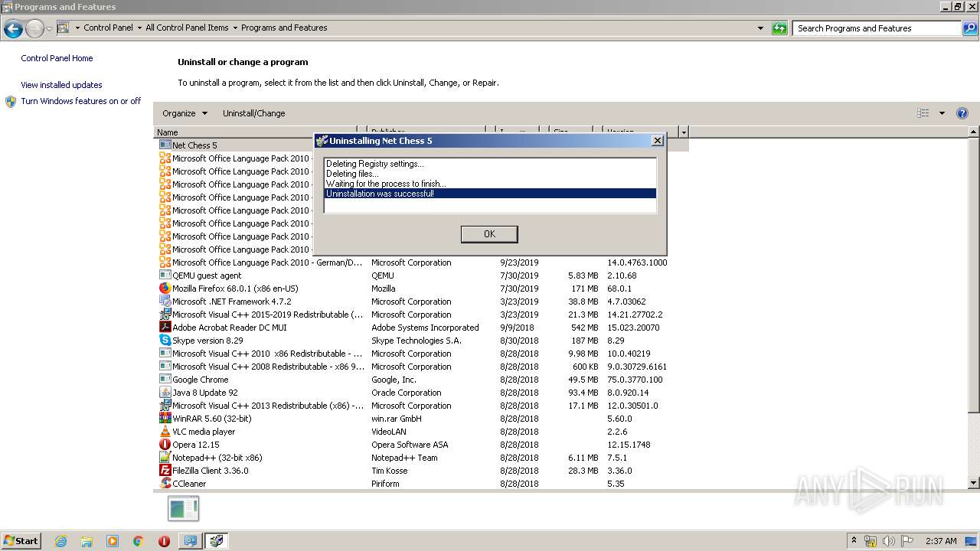This screenshot has width=980, height=551.
Task: Open address bar history dropdown arrow
Action: point(760,28)
